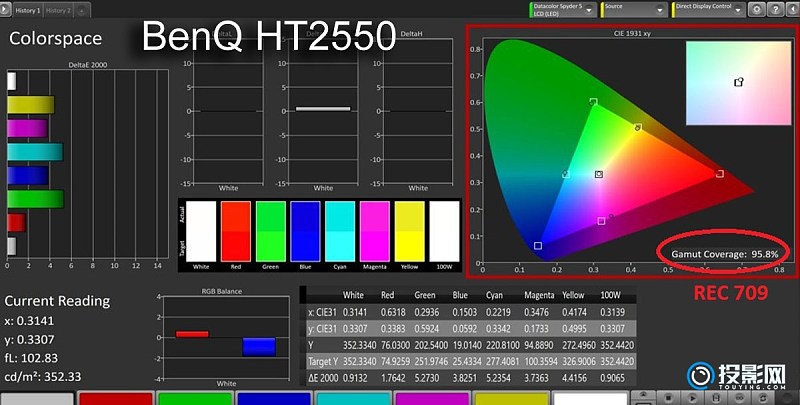Switch to the History 1 tab
The height and width of the screenshot is (405, 800).
(27, 10)
